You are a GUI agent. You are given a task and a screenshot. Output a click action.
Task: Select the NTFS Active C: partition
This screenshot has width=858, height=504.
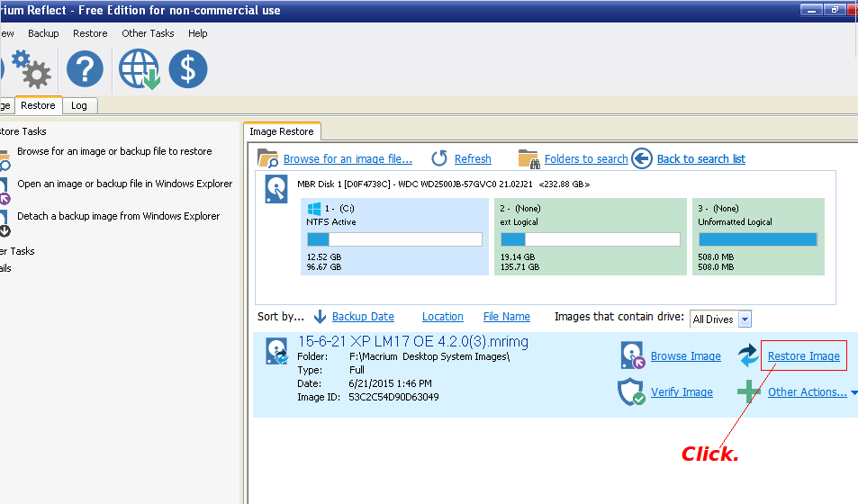394,237
